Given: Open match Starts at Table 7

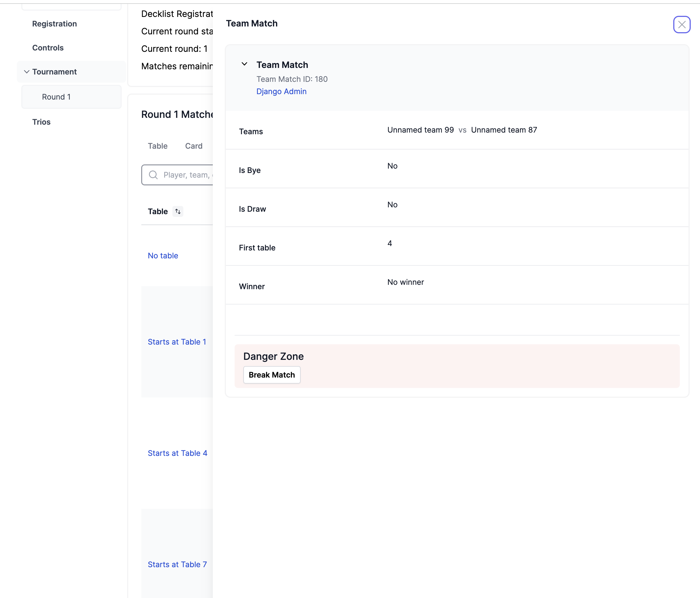Looking at the screenshot, I should click(177, 564).
